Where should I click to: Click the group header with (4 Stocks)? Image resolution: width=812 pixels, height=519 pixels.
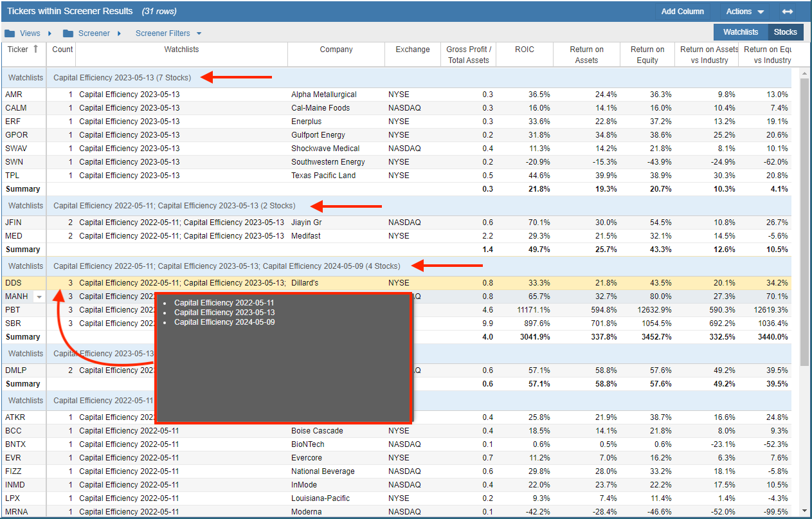click(x=226, y=266)
